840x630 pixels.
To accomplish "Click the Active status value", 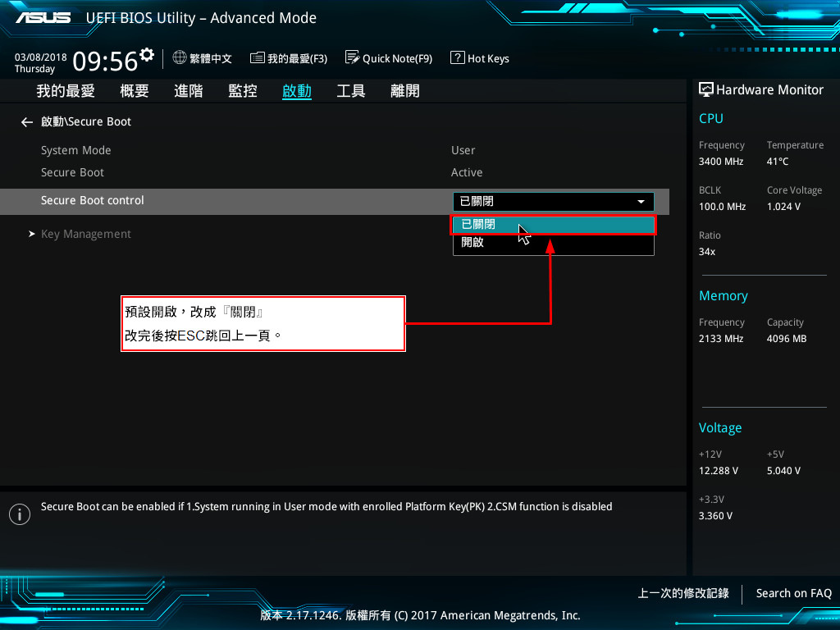I will pyautogui.click(x=467, y=172).
